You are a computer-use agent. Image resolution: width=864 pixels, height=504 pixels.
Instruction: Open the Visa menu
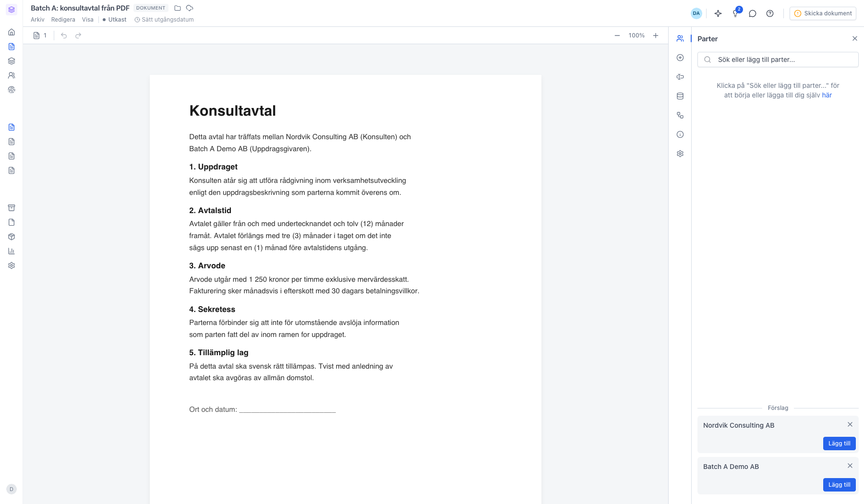(88, 20)
